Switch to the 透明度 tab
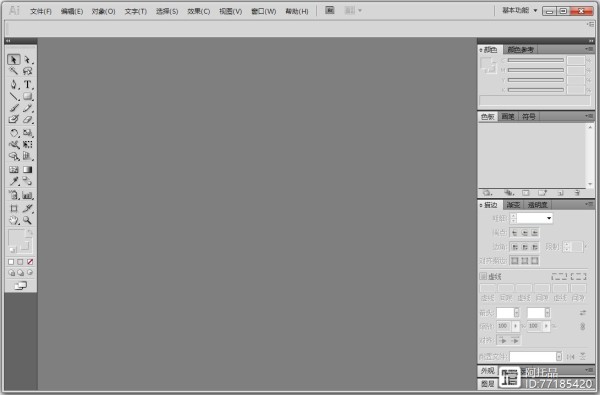600x395 pixels. pyautogui.click(x=538, y=205)
